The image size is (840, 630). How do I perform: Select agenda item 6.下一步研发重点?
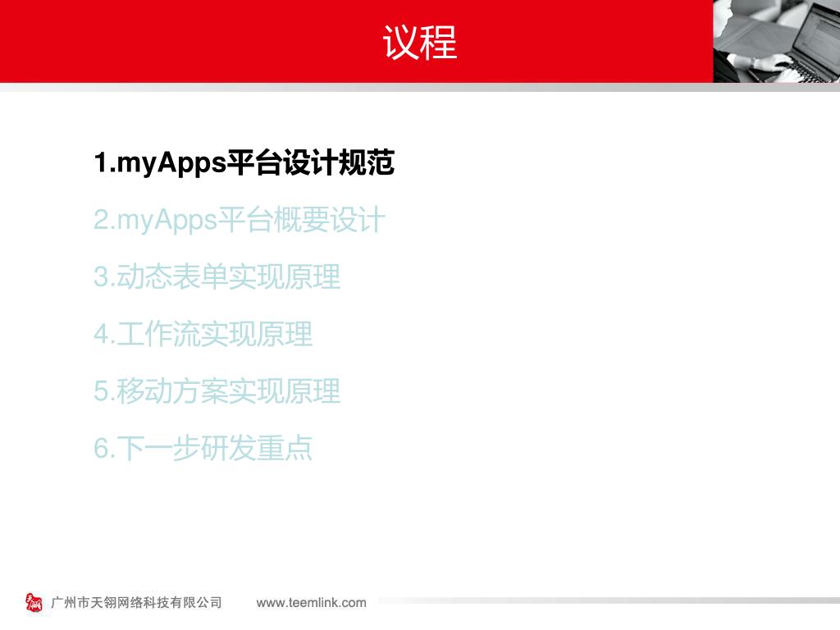coord(203,448)
